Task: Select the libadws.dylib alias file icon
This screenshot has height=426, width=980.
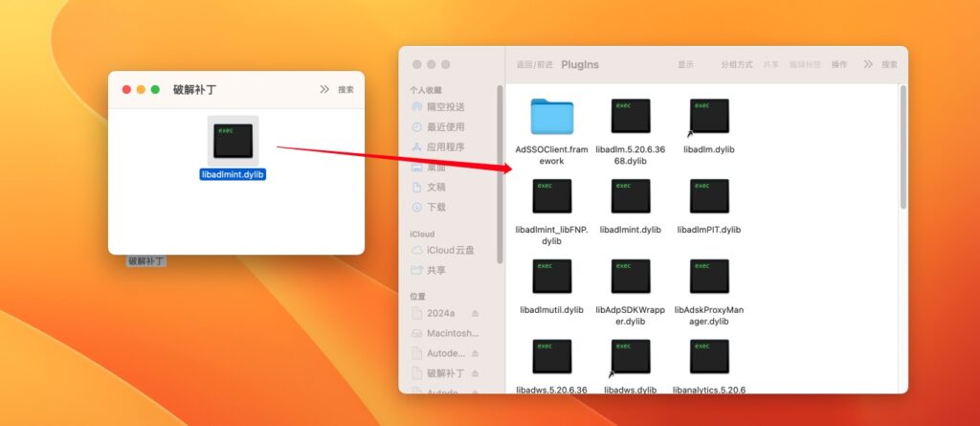Action: (x=630, y=358)
